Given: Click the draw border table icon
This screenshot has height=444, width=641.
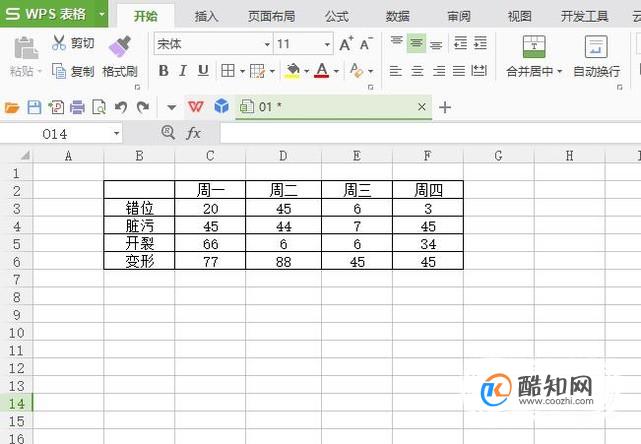Looking at the screenshot, I should 257,71.
